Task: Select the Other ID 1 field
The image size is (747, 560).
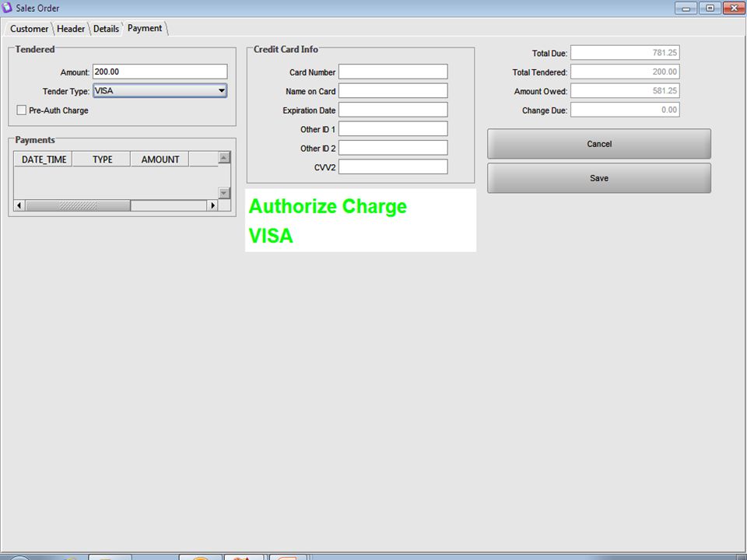Action: [x=393, y=128]
